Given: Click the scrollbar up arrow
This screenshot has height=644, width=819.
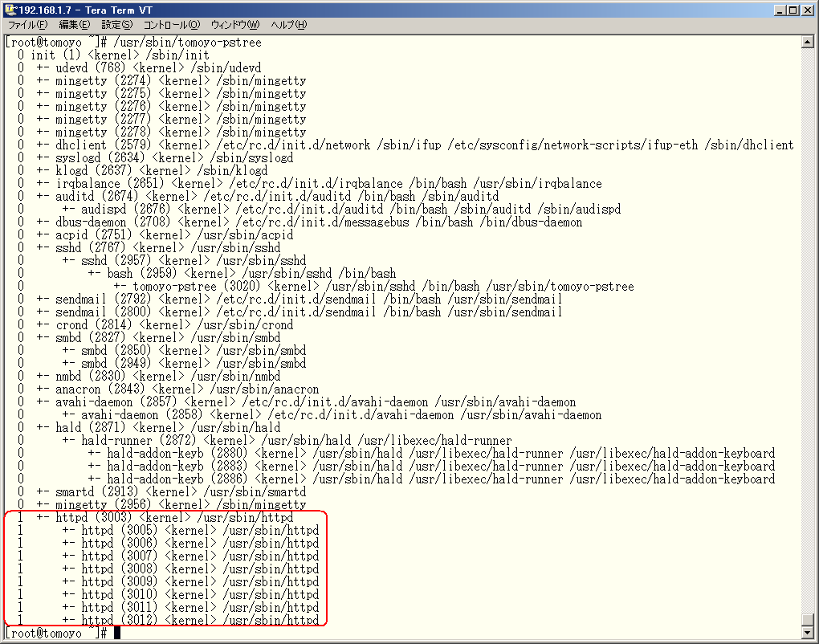Looking at the screenshot, I should point(808,42).
